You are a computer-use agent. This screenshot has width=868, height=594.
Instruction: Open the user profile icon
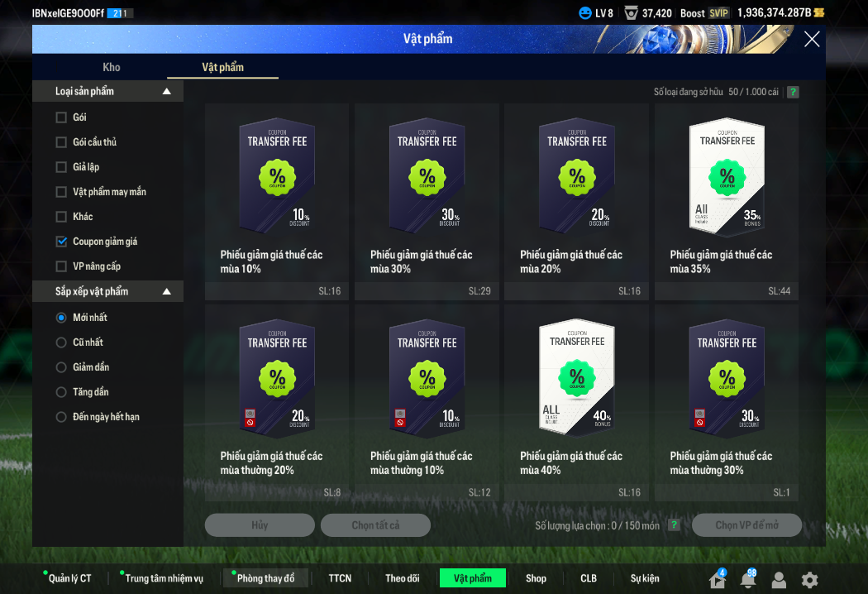[779, 580]
